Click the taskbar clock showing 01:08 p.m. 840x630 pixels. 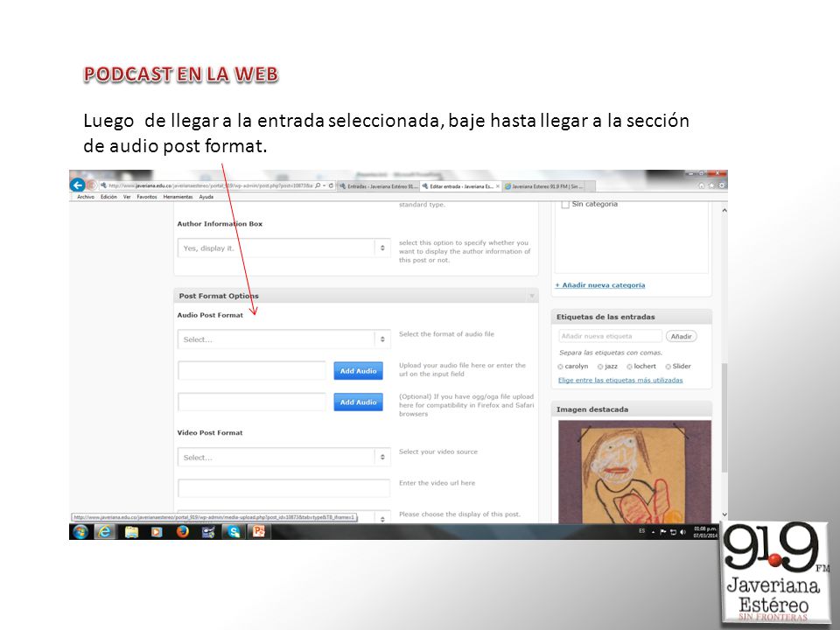(x=705, y=532)
